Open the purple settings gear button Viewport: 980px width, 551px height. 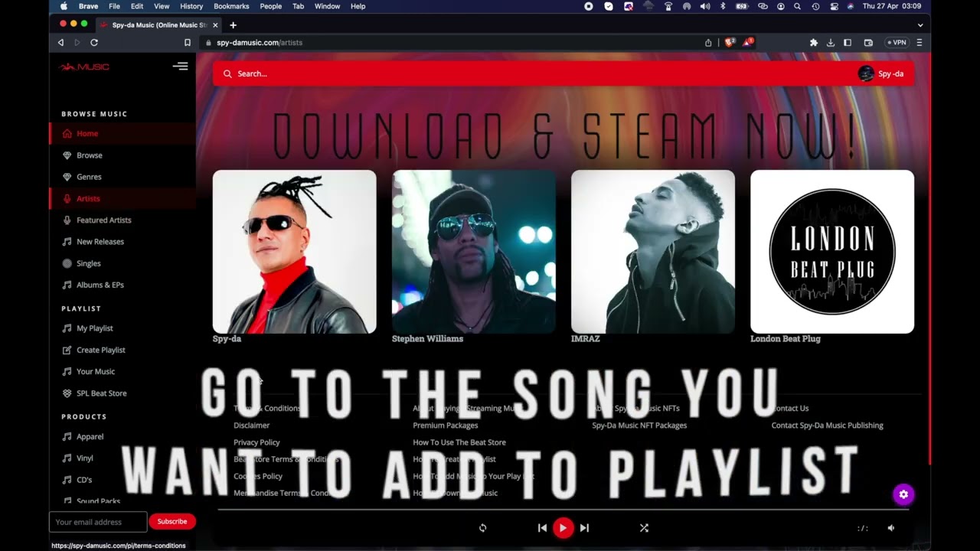[x=903, y=494]
